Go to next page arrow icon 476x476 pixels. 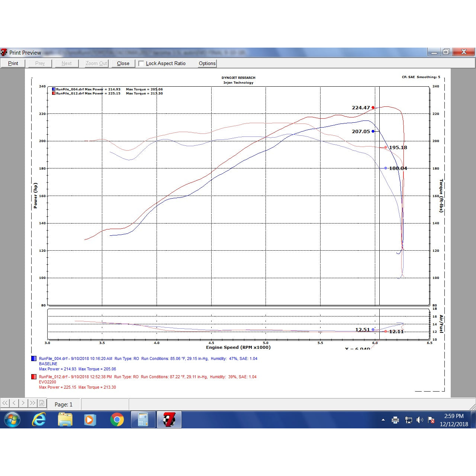click(x=23, y=403)
